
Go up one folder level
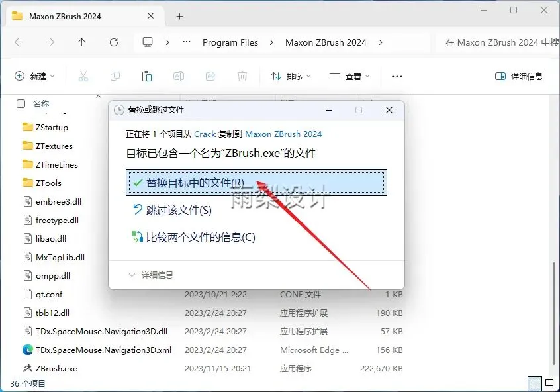point(82,42)
